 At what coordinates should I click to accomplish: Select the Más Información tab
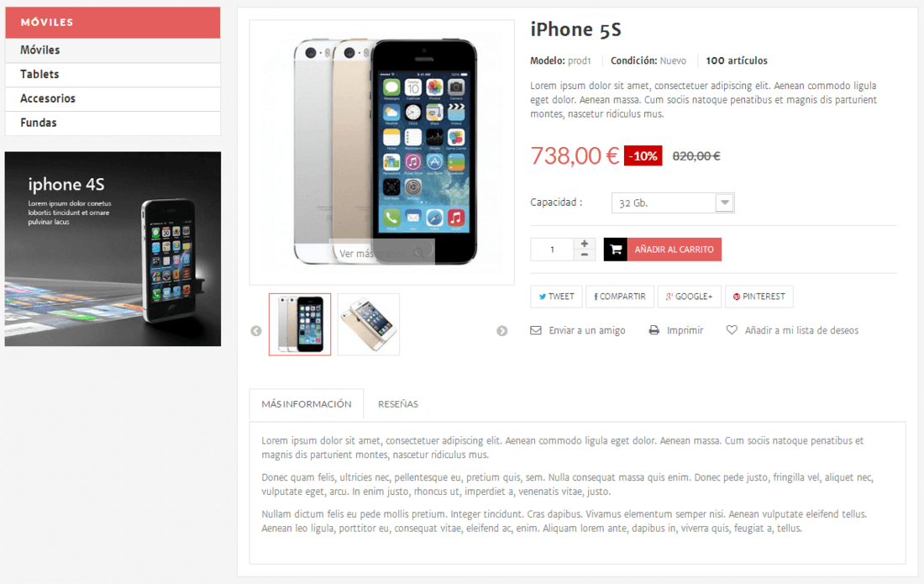307,404
